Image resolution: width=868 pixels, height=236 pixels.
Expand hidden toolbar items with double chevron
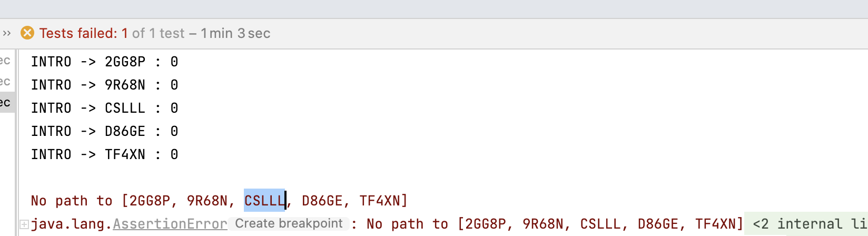pos(6,33)
